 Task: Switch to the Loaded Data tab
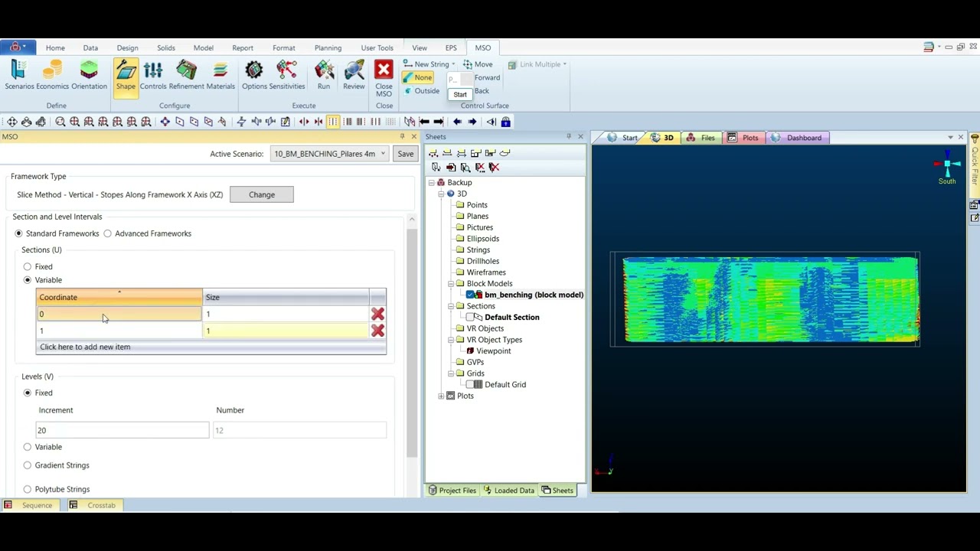(508, 491)
